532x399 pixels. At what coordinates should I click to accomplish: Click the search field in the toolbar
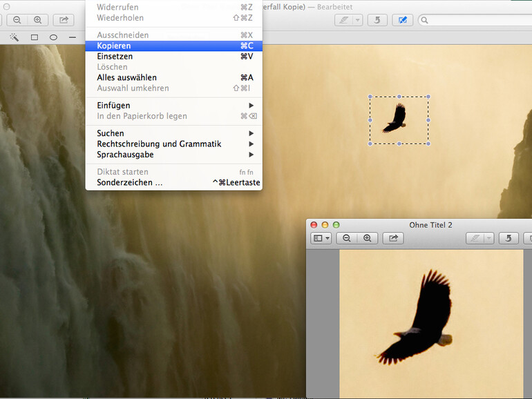tap(477, 20)
